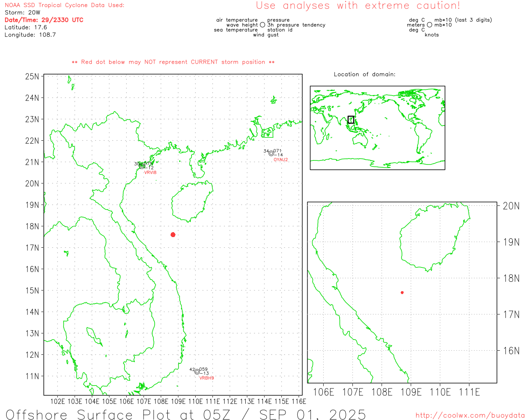Image resolution: width=525 pixels, height=420 pixels.
Task: Click the red storm dot in the zoomed inset map
Action: [x=402, y=292]
